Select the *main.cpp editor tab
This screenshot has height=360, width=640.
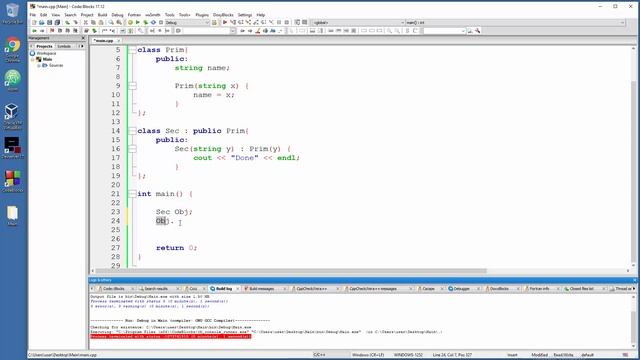(104, 40)
